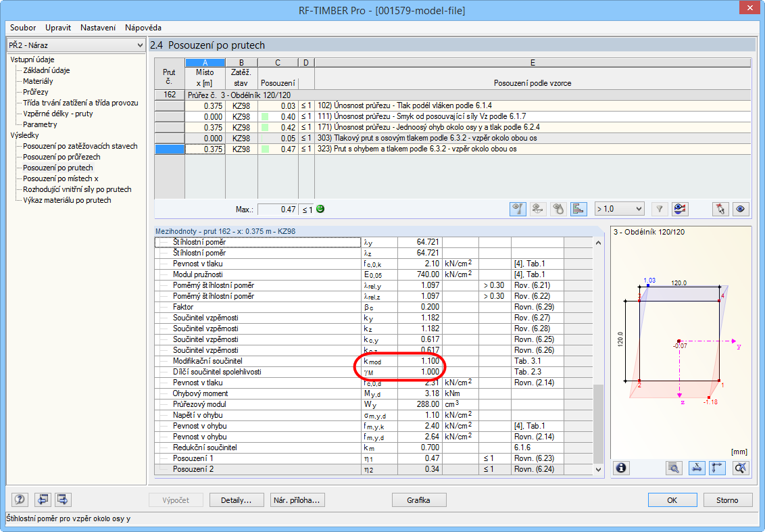Open the > 1,0 filter ratio dropdown
This screenshot has height=532, width=765.
pos(619,209)
